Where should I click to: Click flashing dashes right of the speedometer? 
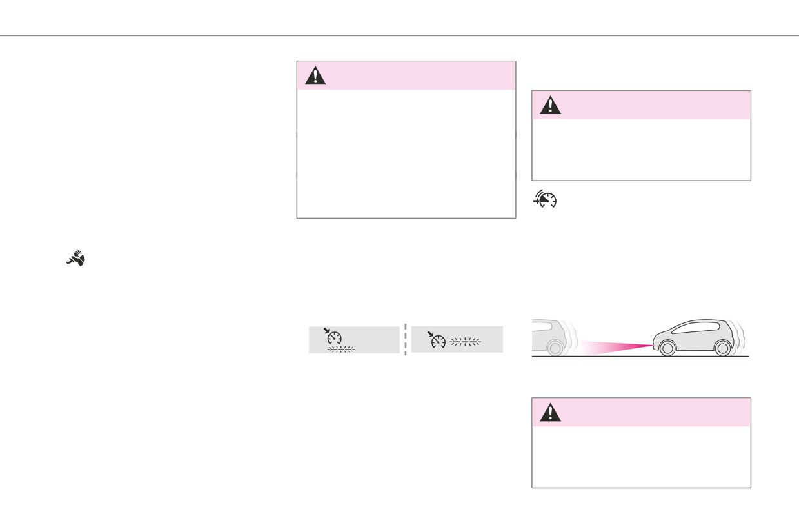click(x=465, y=342)
